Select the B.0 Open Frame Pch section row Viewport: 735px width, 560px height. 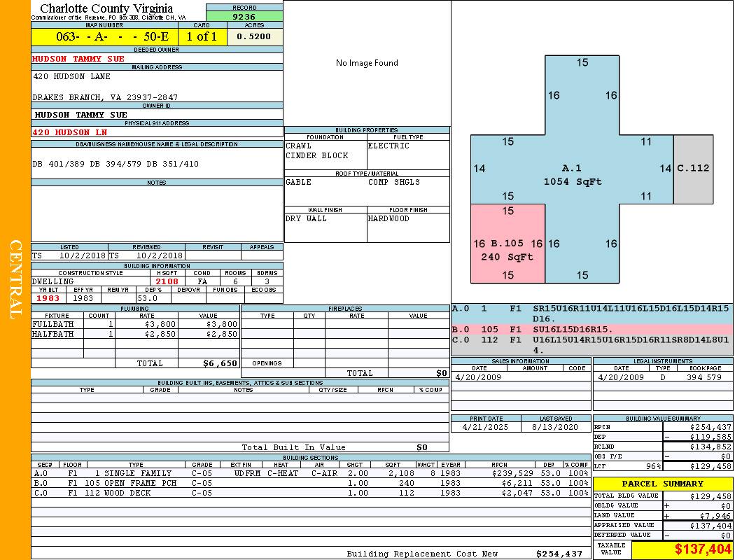coord(310,483)
